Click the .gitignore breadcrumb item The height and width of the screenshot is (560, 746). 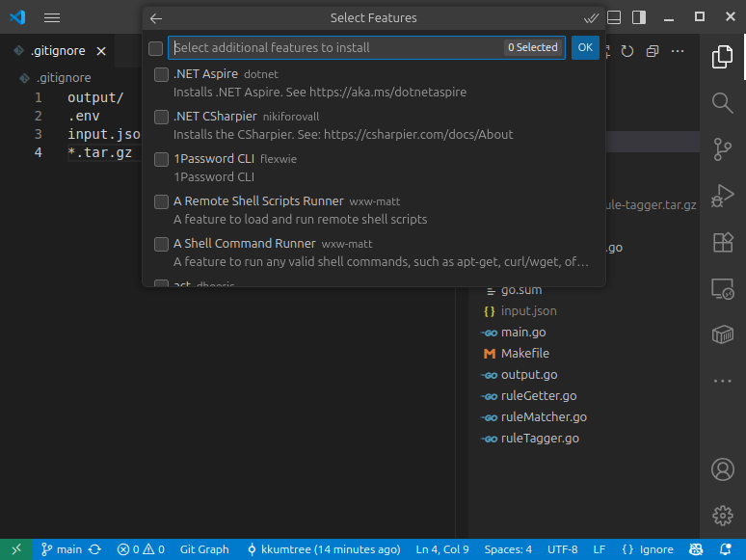pos(64,77)
